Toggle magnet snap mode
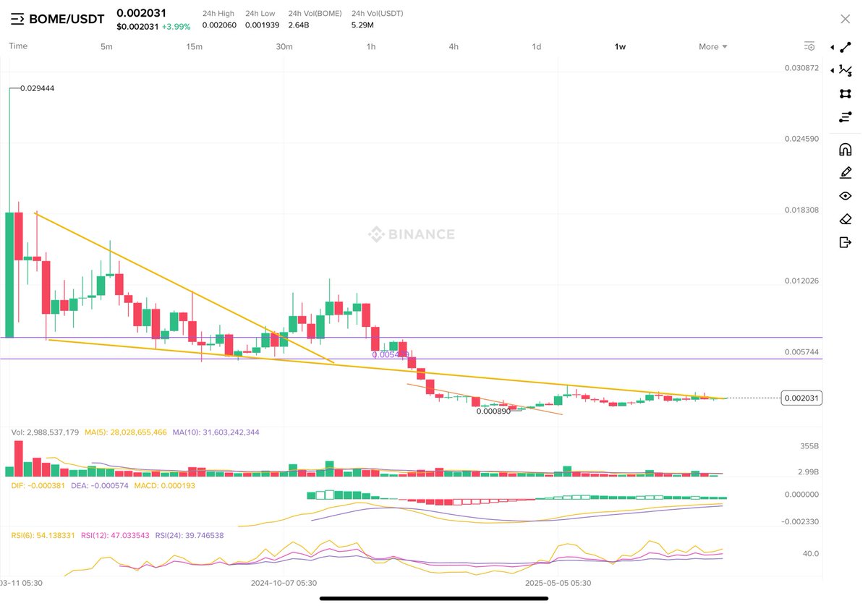868x606 pixels. pyautogui.click(x=845, y=150)
